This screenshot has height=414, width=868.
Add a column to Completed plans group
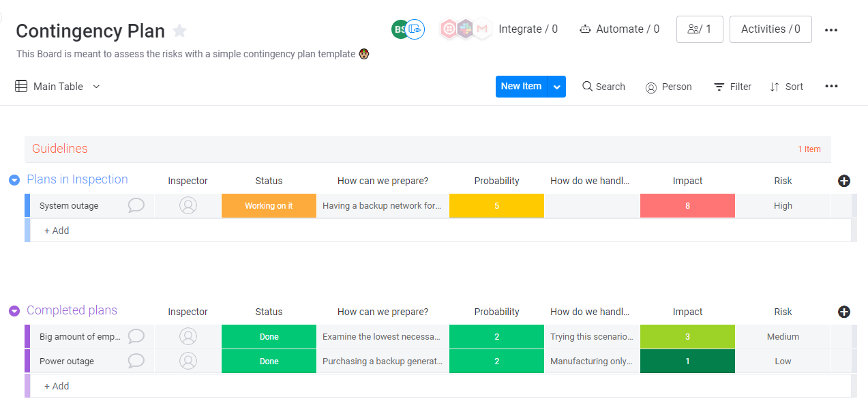tap(843, 312)
